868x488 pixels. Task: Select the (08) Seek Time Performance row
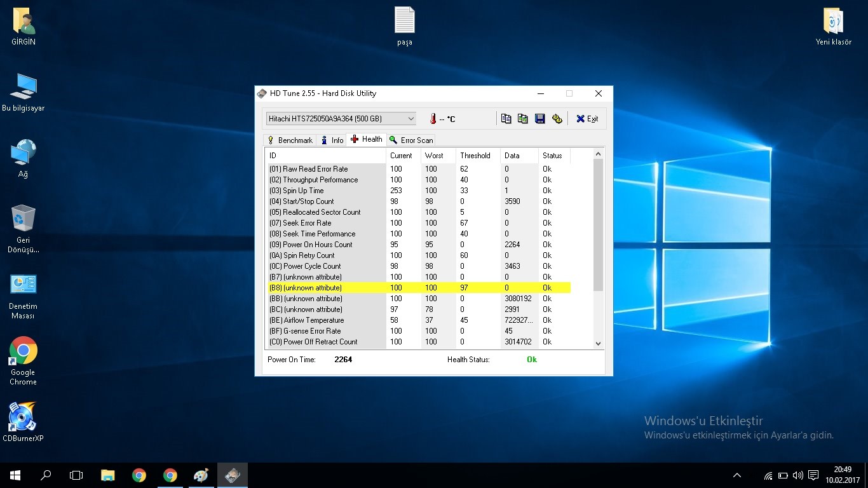(x=418, y=234)
